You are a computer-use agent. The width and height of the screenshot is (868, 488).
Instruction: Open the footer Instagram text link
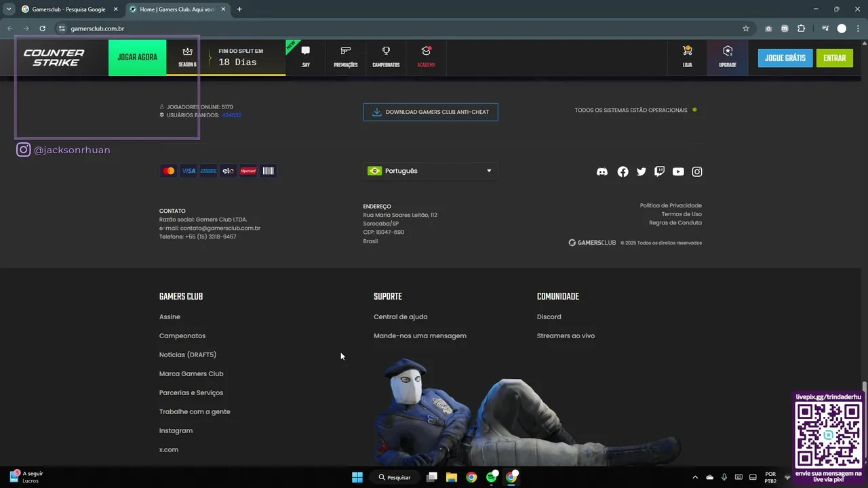(176, 430)
